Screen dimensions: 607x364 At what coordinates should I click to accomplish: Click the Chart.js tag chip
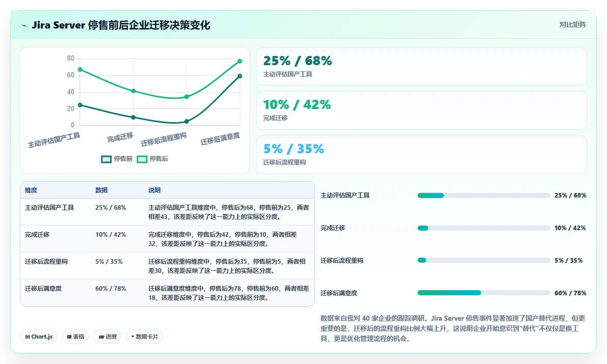[x=39, y=337]
